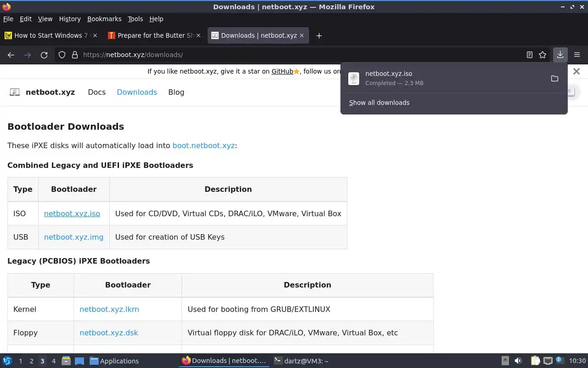Click the Docs navigation link
Viewport: 588px width, 368px height.
click(96, 92)
